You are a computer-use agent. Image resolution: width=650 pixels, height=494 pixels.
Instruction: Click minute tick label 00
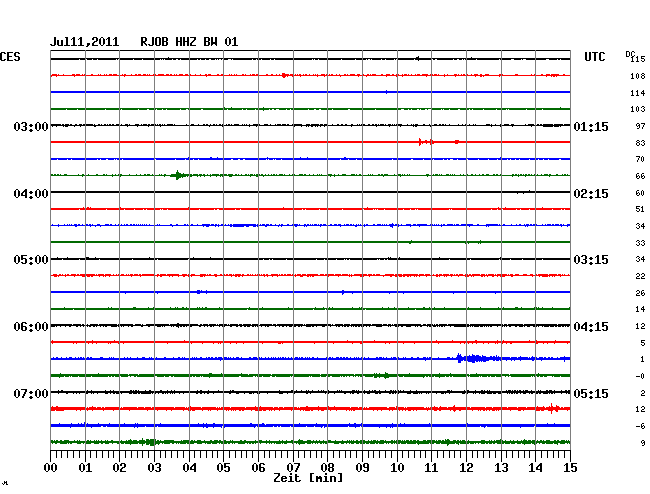(51, 468)
